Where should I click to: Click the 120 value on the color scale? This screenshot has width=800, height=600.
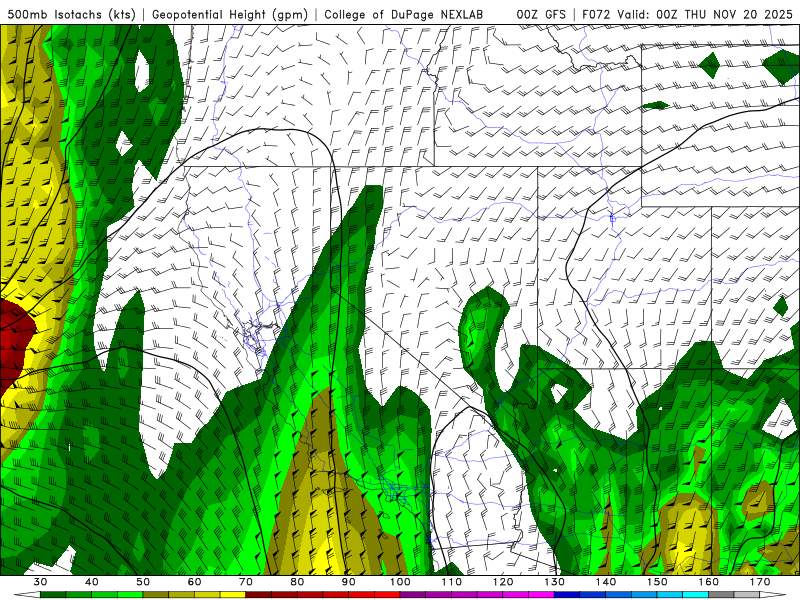click(503, 582)
